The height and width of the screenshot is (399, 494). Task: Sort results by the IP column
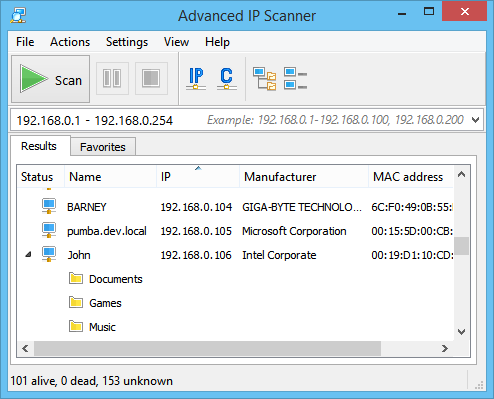point(198,176)
